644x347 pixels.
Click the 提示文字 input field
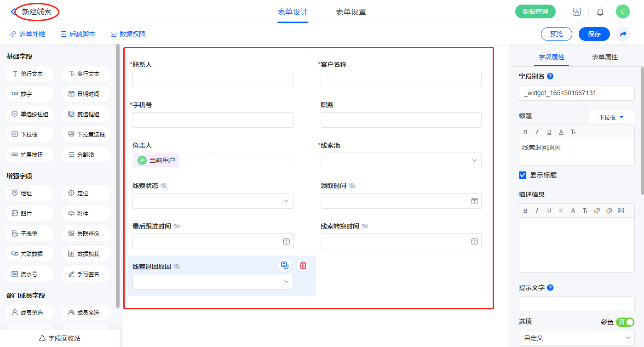click(576, 304)
